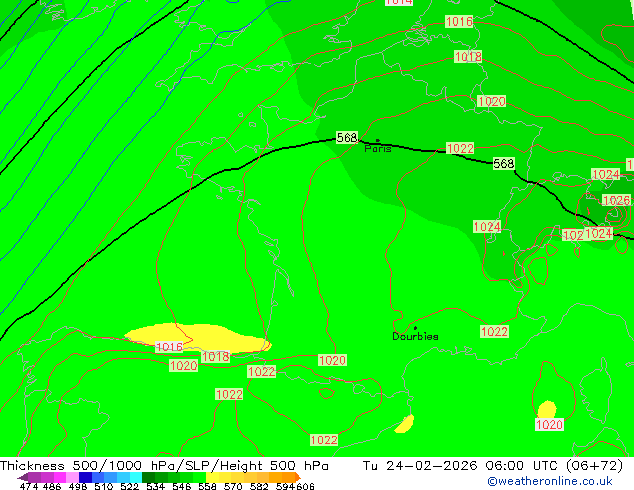
Task: Pick the darkest green legend swatch above 534
Action: 148,477
